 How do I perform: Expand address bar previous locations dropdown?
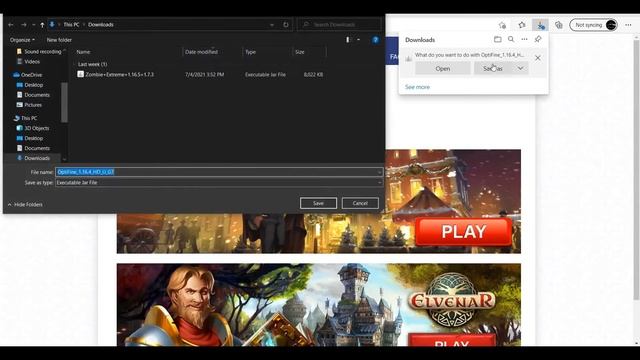coord(272,25)
